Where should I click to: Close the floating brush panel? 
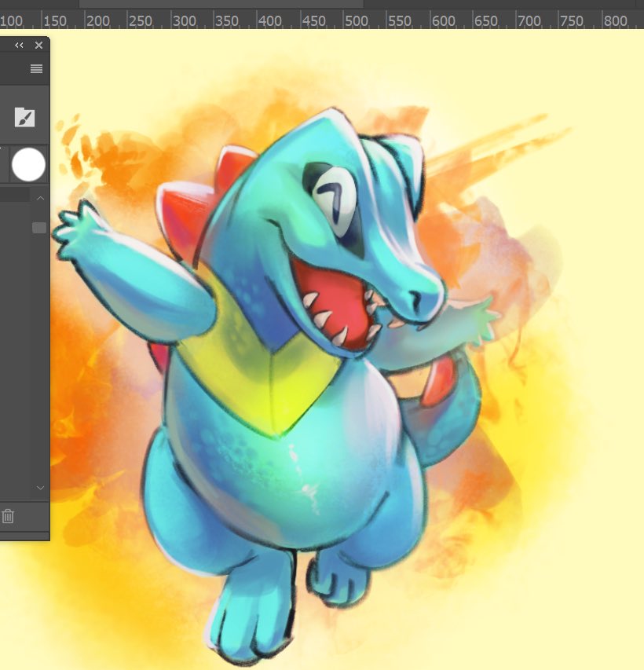point(38,45)
